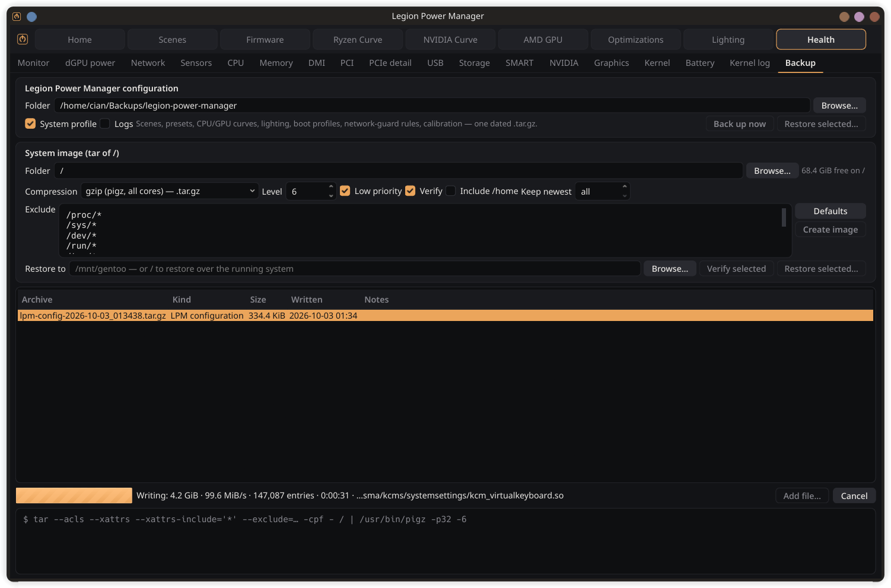Click the Add file... button
This screenshot has height=588, width=891.
point(802,496)
